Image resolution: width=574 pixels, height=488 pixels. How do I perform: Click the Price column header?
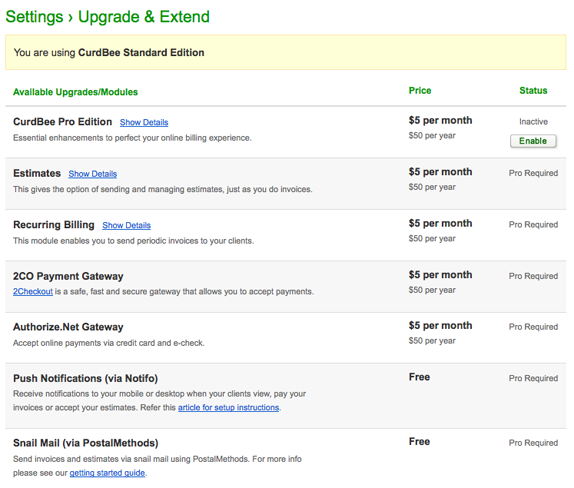(420, 90)
